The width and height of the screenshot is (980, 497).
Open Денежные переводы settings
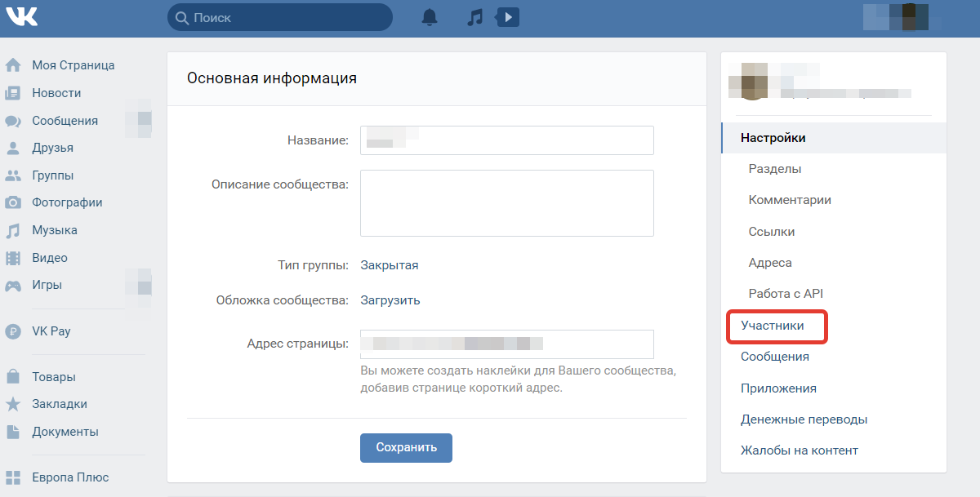pyautogui.click(x=804, y=419)
